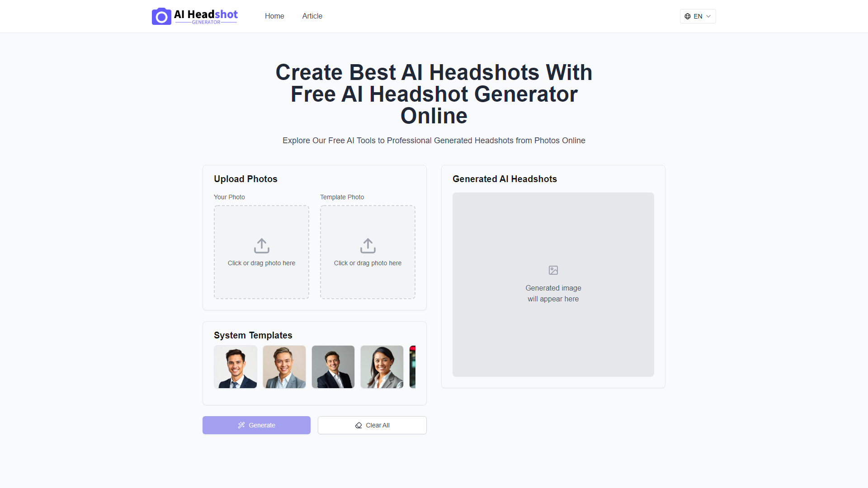Viewport: 868px width, 488px height.
Task: Drag photo into Your Photo upload area
Action: (x=261, y=251)
